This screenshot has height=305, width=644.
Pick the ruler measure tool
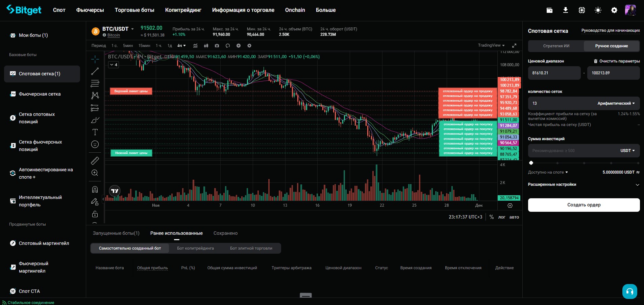95,161
